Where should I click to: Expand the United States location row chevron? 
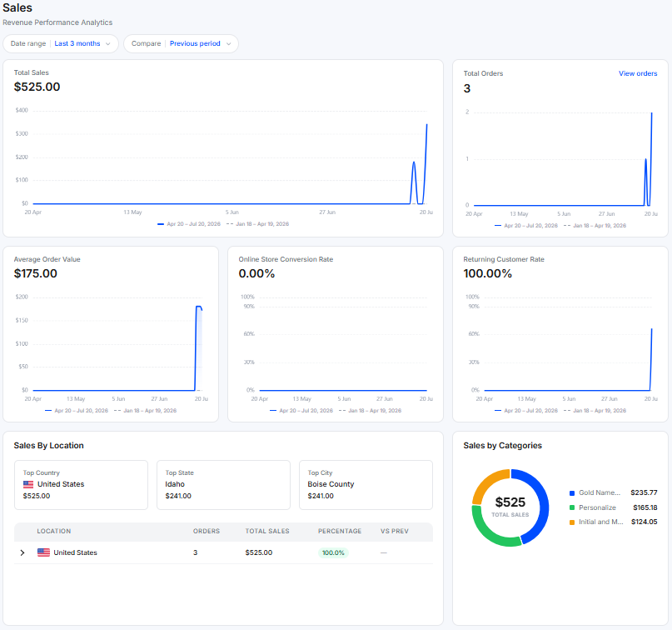tap(22, 552)
